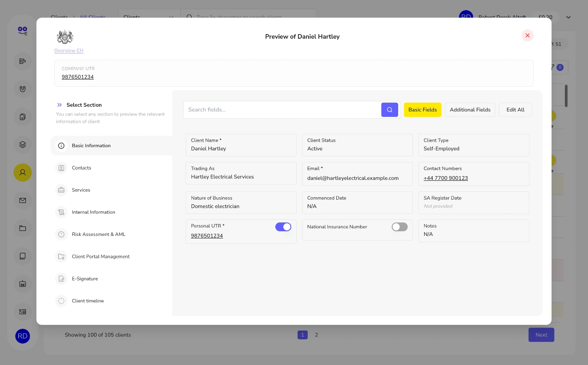Go to page 2 of clients list
Viewport: 588px width, 365px height.
click(317, 335)
